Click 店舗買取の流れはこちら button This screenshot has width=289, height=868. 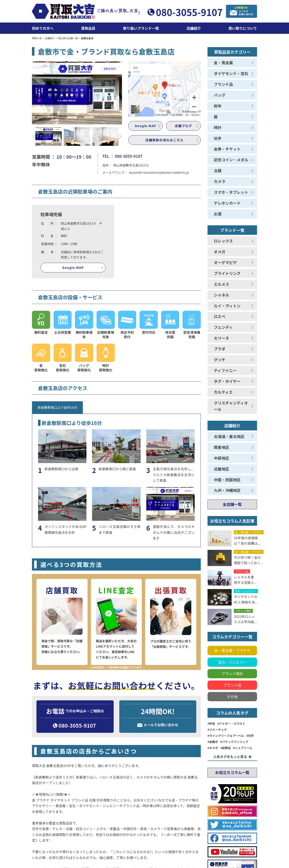click(x=165, y=140)
